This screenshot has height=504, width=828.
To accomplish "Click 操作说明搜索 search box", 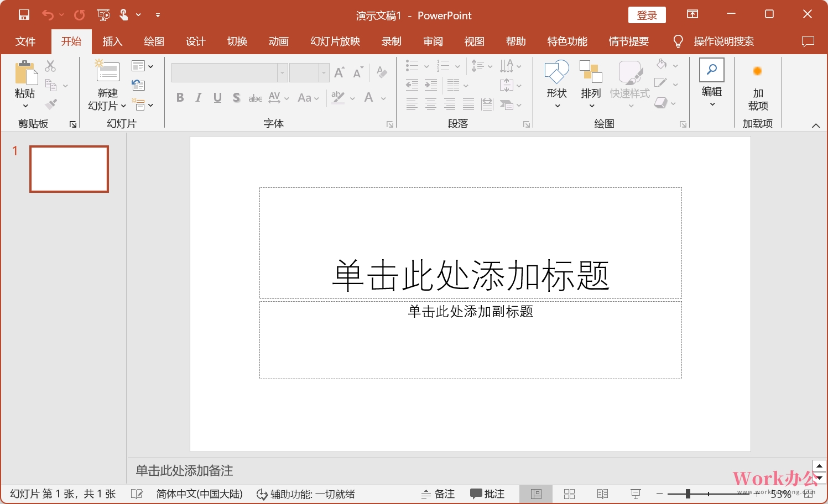I will 723,41.
